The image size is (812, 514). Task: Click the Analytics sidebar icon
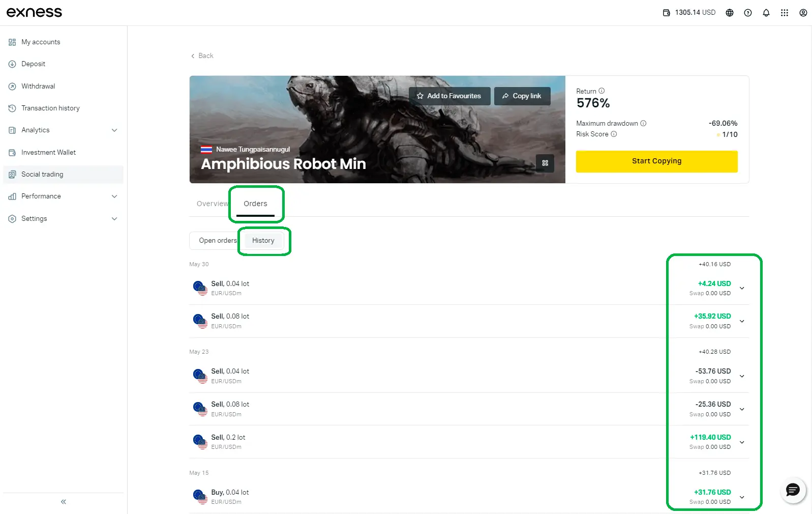click(x=12, y=130)
